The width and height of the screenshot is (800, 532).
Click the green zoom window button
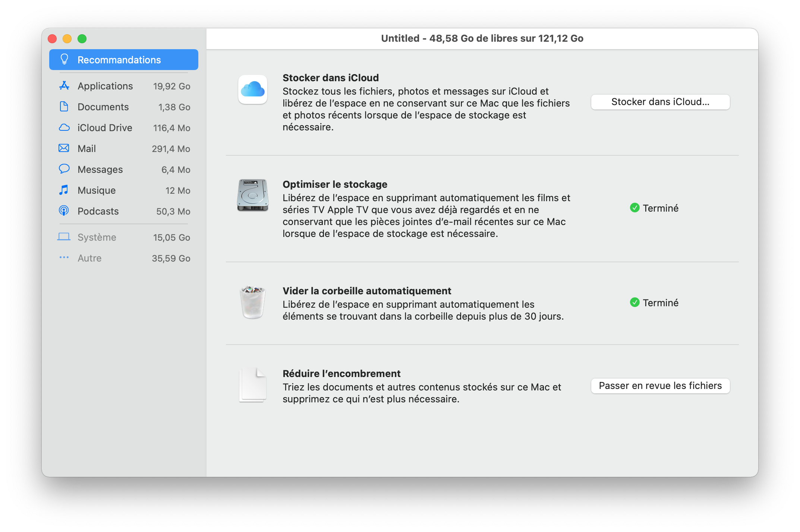pos(82,39)
